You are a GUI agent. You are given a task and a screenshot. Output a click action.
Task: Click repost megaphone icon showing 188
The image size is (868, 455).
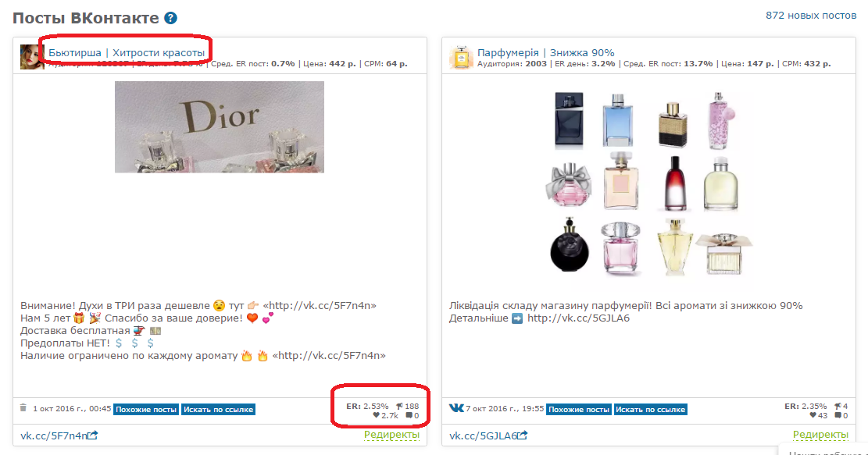tap(399, 406)
